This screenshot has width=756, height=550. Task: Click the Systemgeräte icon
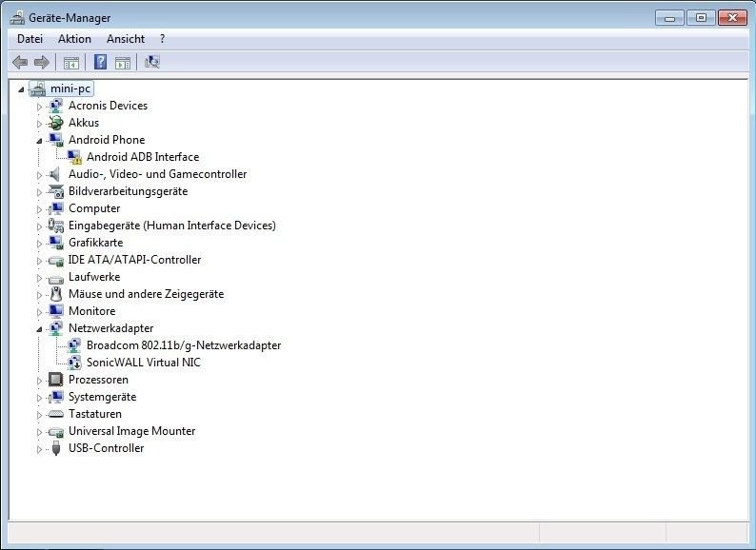point(56,397)
